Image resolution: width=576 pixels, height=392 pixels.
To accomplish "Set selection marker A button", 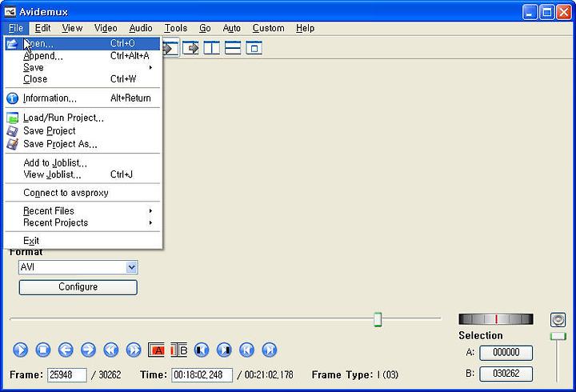I will pyautogui.click(x=157, y=350).
